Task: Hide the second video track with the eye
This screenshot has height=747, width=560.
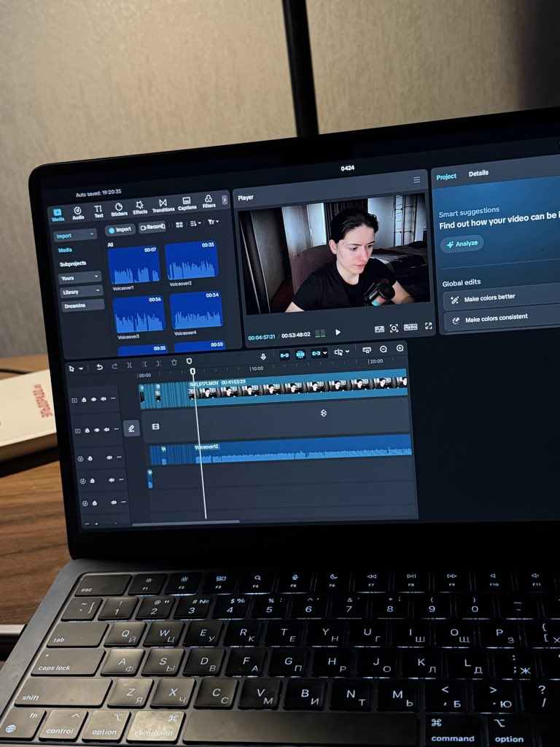Action: pos(97,430)
